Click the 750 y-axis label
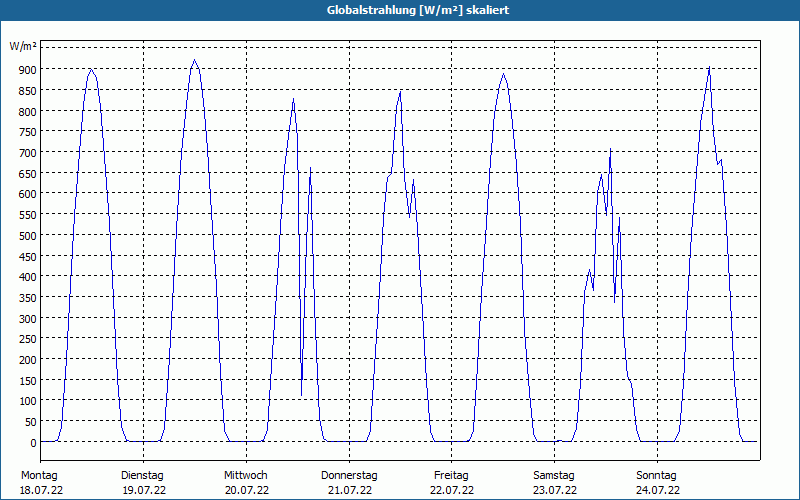 pyautogui.click(x=28, y=132)
